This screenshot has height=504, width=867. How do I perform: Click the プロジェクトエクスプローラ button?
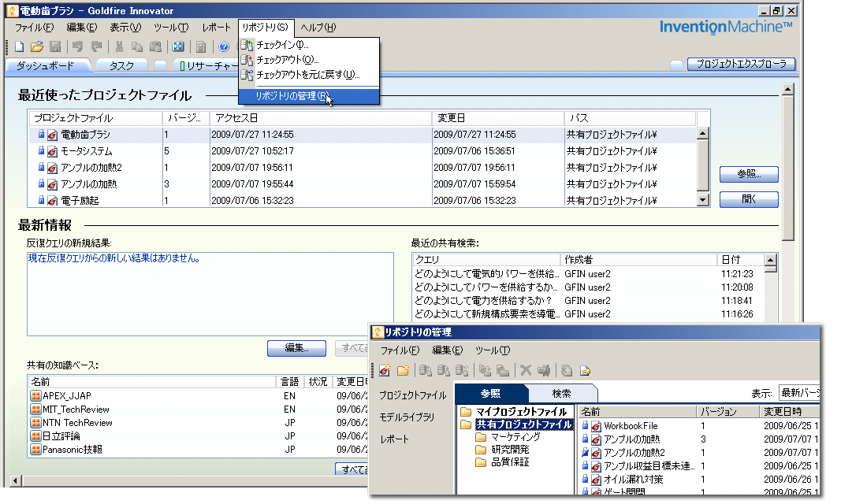pyautogui.click(x=741, y=64)
